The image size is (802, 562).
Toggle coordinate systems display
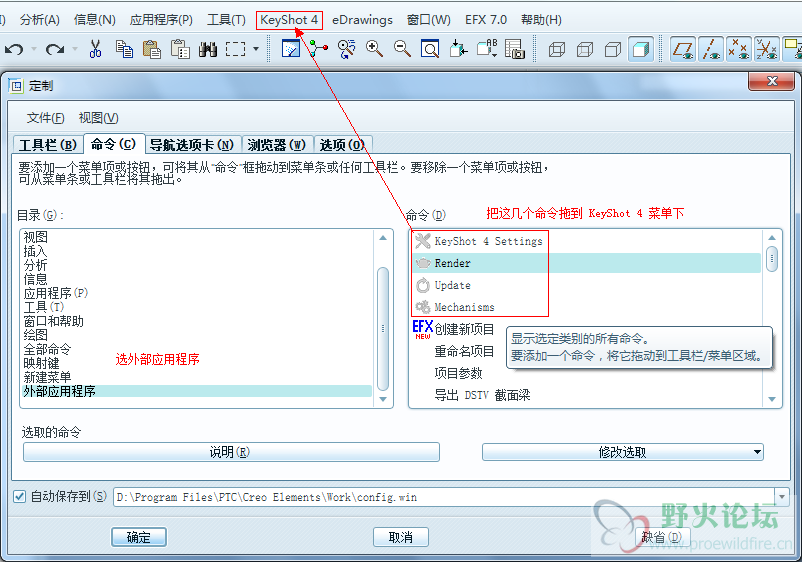767,50
